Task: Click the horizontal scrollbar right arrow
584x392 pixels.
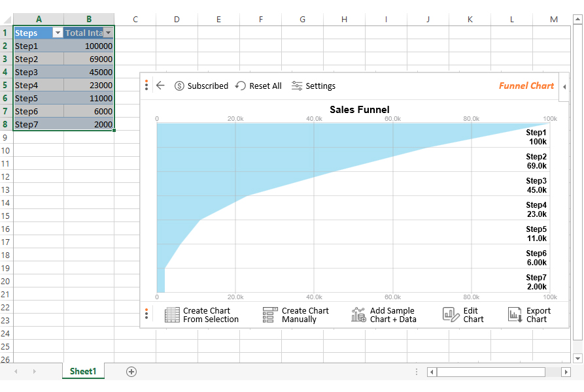Action: pos(566,372)
